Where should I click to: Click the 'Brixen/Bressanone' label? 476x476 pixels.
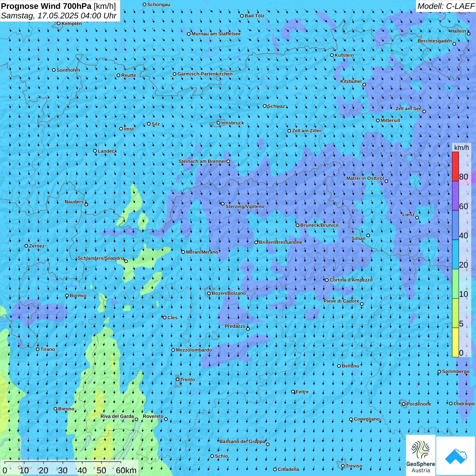[280, 242]
